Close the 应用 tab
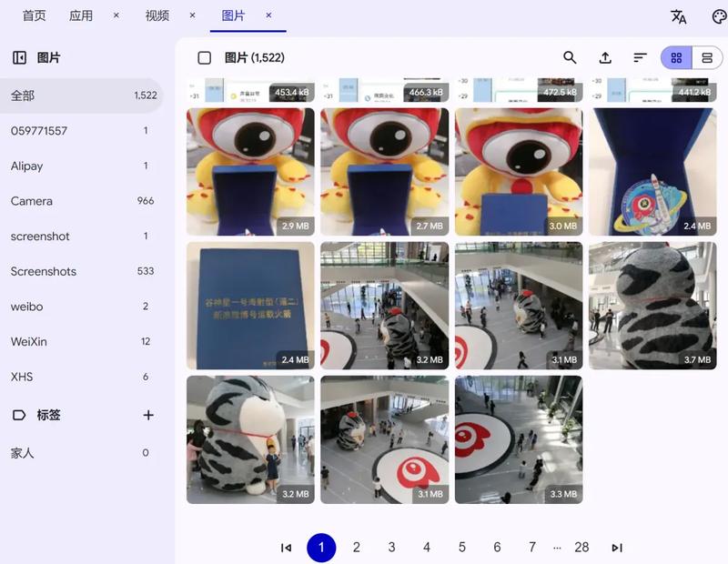This screenshot has width=728, height=564. 116,15
